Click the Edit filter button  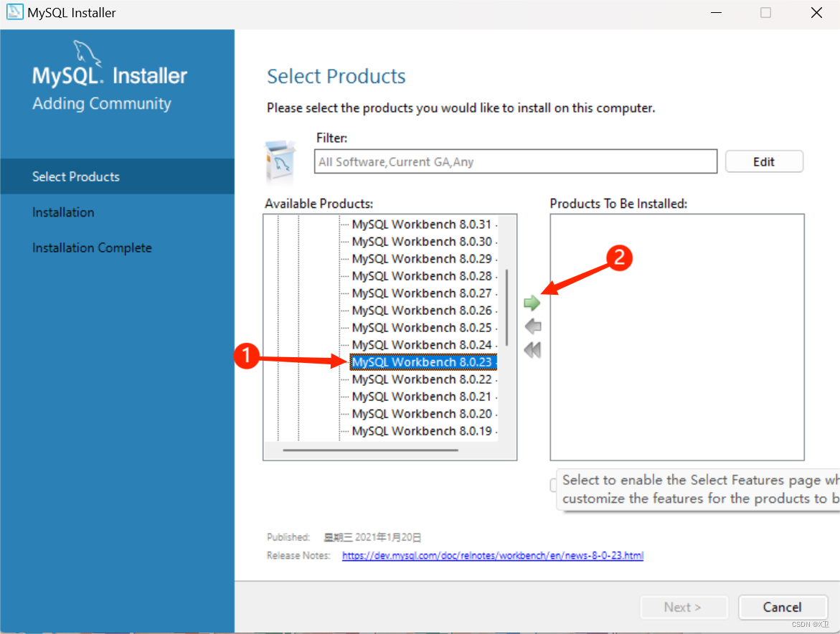pos(764,161)
